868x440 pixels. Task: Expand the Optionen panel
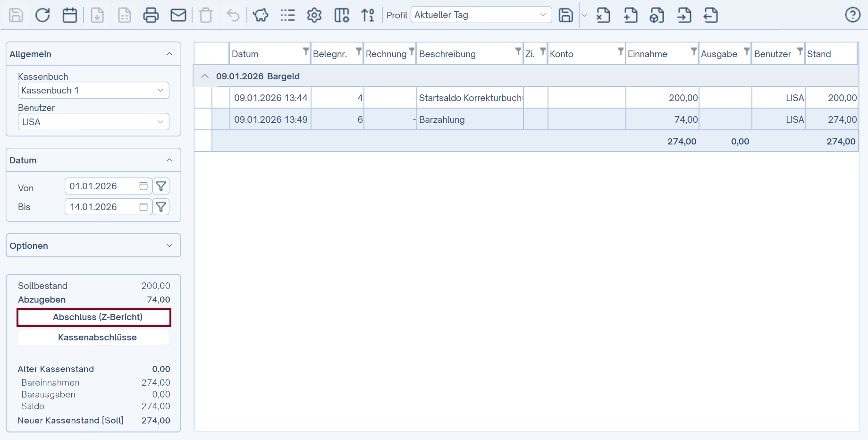pos(93,245)
